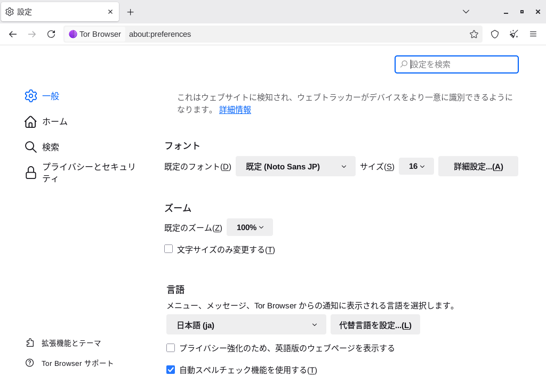Screen dimensions: 546x392
Task: Click the 詳細設定 fonts button
Action: click(478, 166)
